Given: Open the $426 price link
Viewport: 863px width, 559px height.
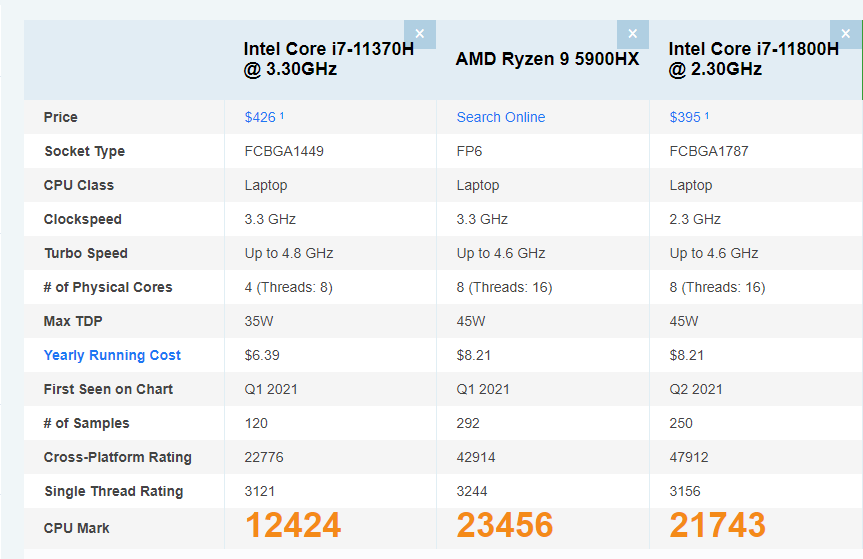Looking at the screenshot, I should (264, 117).
